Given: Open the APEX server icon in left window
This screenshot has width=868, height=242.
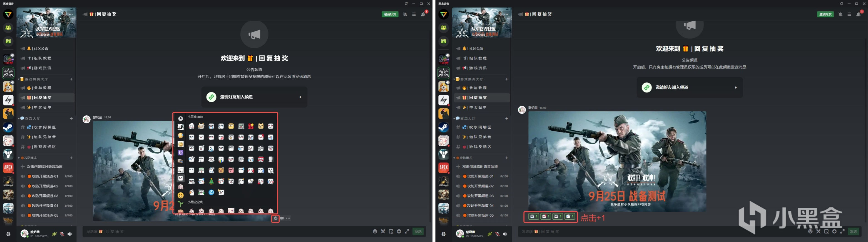Looking at the screenshot, I should point(8,167).
